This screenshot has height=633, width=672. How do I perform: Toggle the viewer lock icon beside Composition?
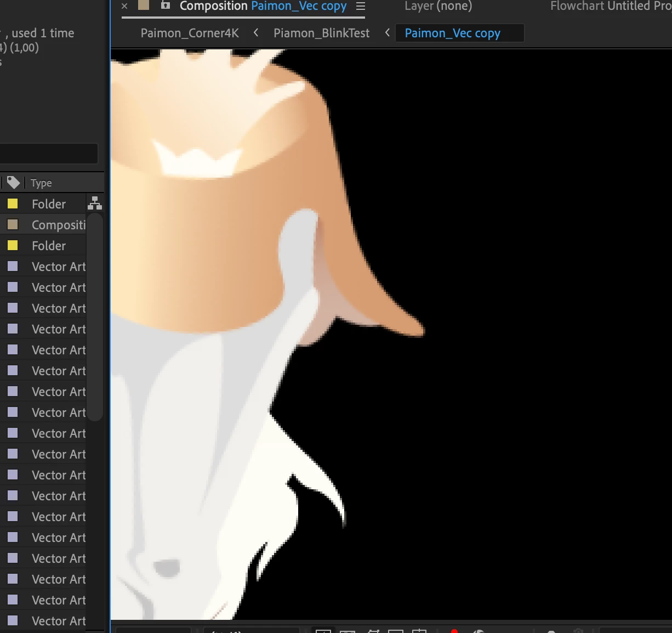165,5
